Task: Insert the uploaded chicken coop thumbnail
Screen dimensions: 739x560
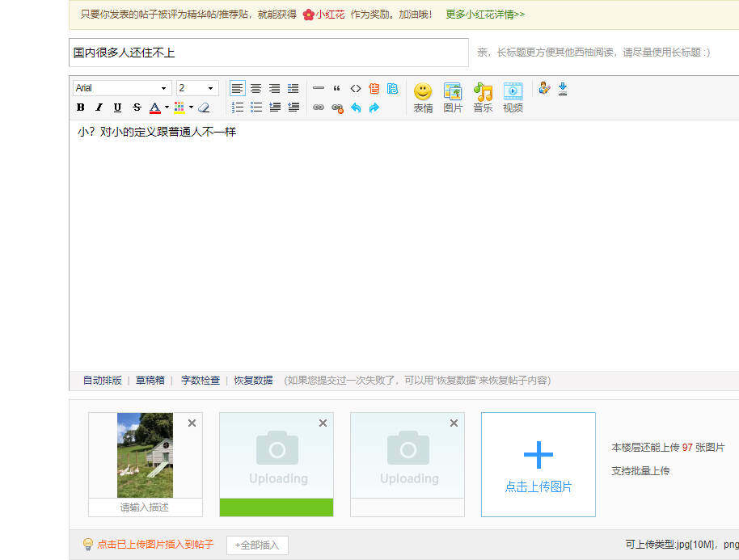Action: (x=146, y=455)
